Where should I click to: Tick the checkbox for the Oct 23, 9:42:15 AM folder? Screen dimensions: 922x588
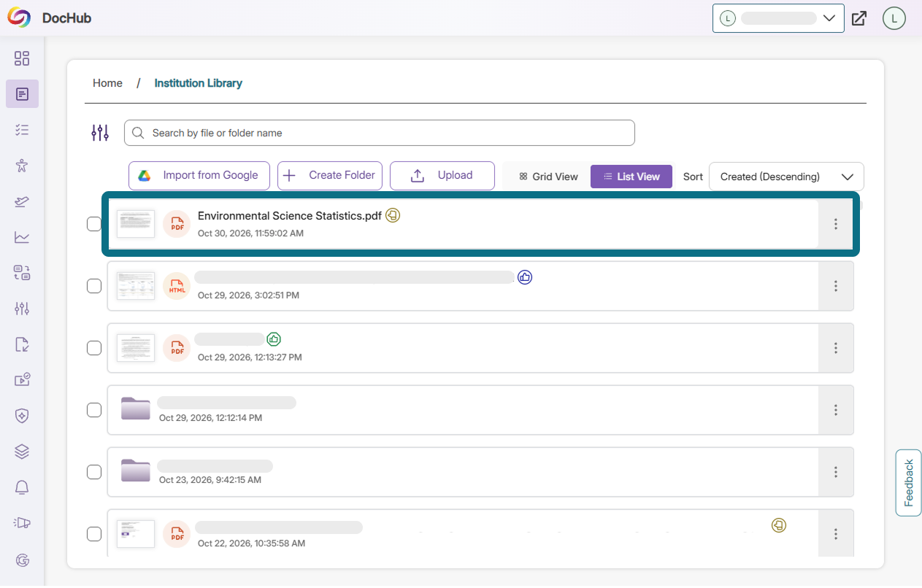point(94,472)
